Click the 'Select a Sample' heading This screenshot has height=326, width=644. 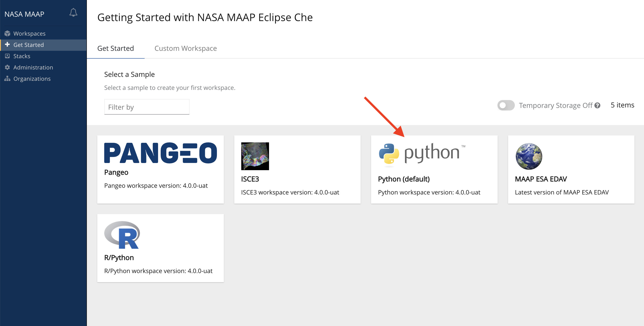point(129,74)
